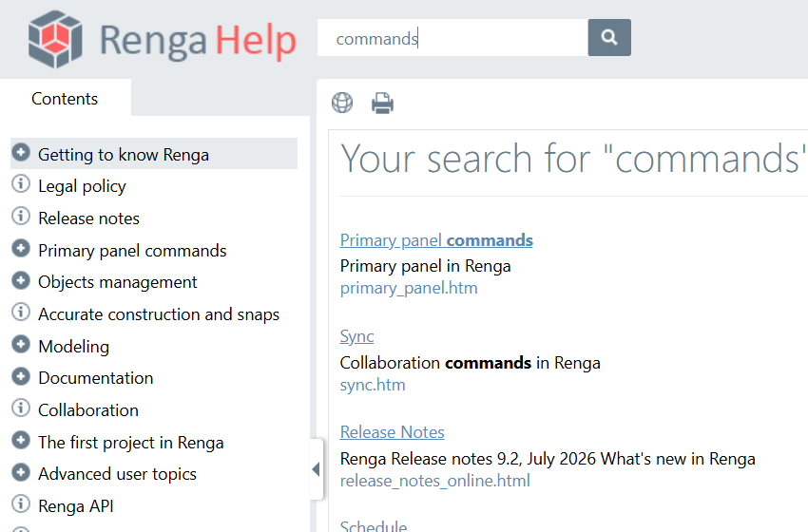Click info icon beside Accurate construction and snaps
This screenshot has width=808, height=532.
21,313
